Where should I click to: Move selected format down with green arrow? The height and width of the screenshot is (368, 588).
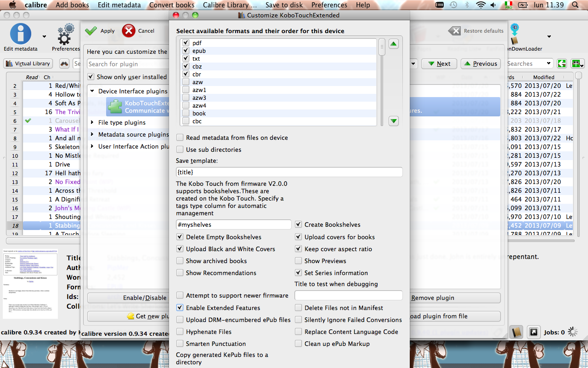click(x=394, y=121)
